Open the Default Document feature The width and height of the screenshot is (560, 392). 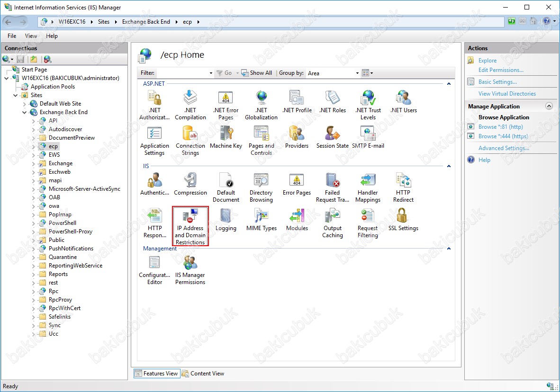click(226, 187)
